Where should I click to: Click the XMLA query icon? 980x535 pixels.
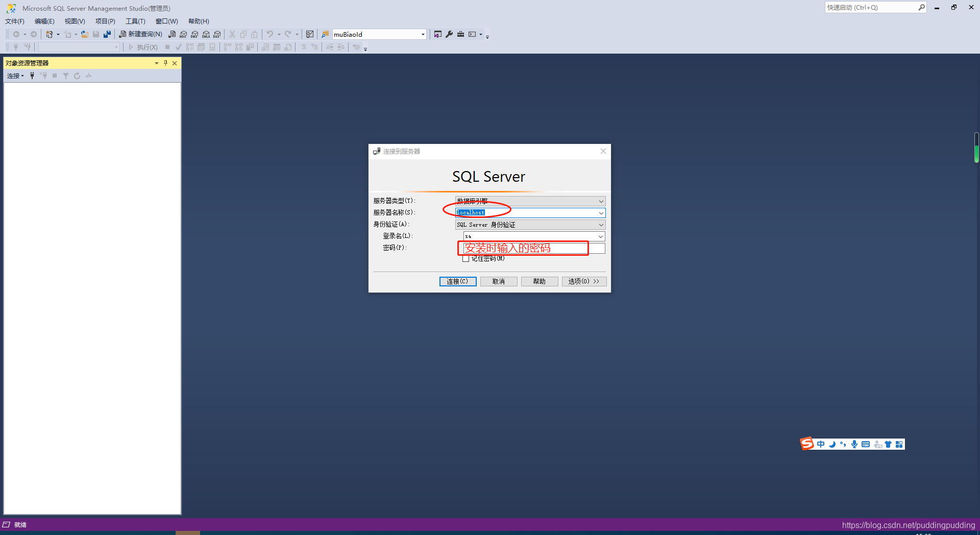point(206,34)
